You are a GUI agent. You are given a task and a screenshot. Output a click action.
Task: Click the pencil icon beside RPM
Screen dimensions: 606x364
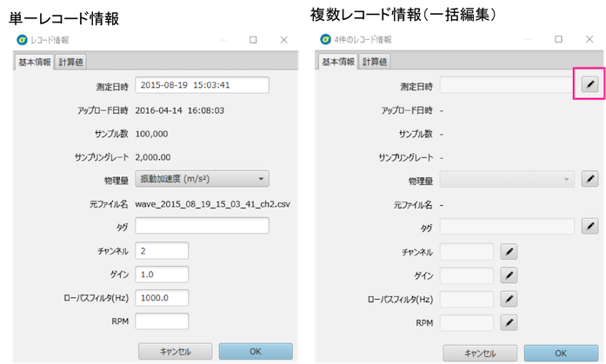coord(509,322)
